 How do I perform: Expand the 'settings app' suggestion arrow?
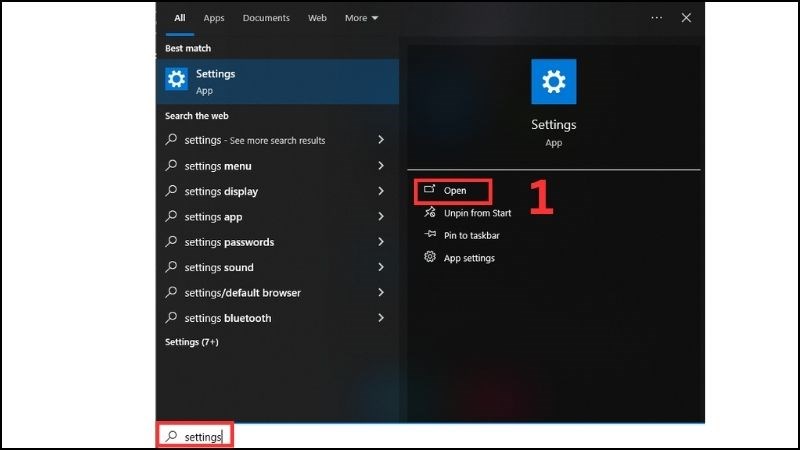click(381, 216)
